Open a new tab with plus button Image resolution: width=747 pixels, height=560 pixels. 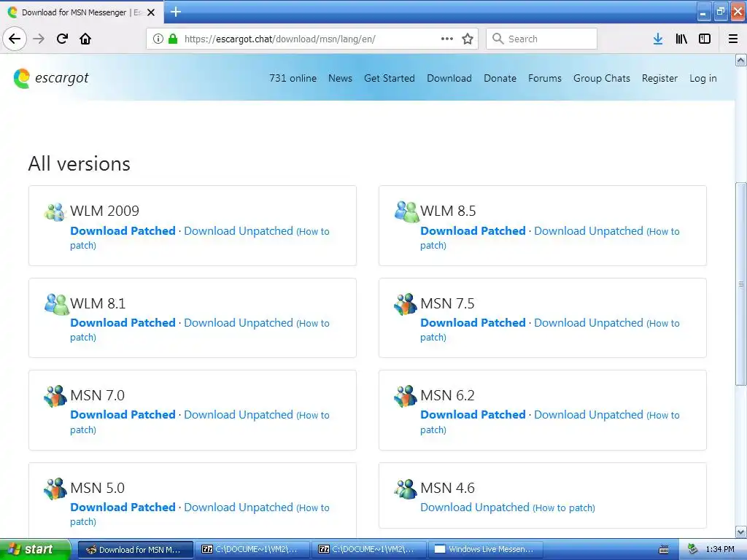176,12
